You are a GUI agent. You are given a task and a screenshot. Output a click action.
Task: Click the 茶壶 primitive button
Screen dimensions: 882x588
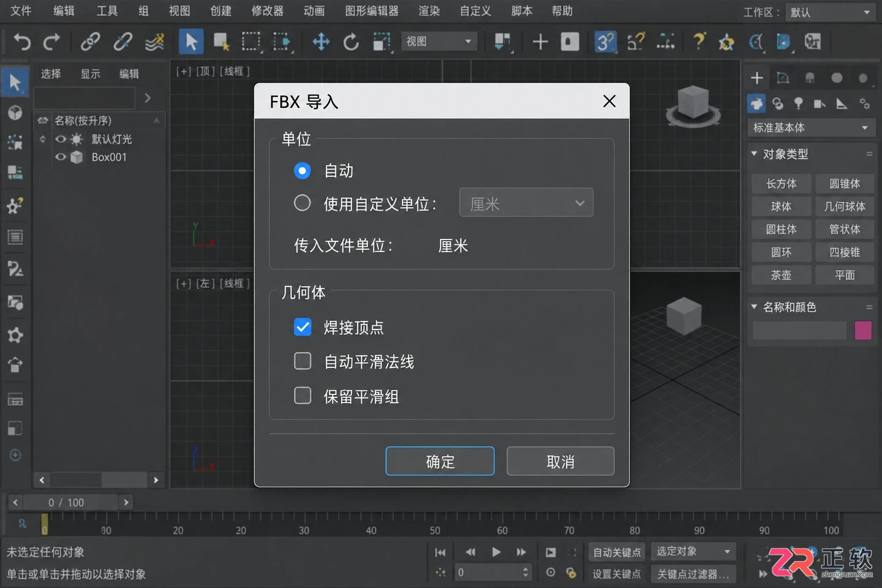coord(782,276)
